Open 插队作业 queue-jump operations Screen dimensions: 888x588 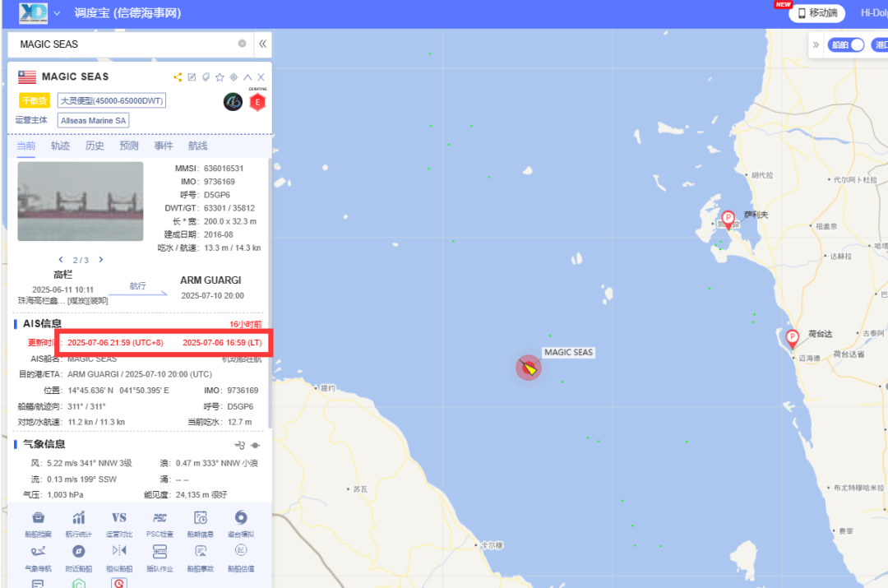coord(160,558)
